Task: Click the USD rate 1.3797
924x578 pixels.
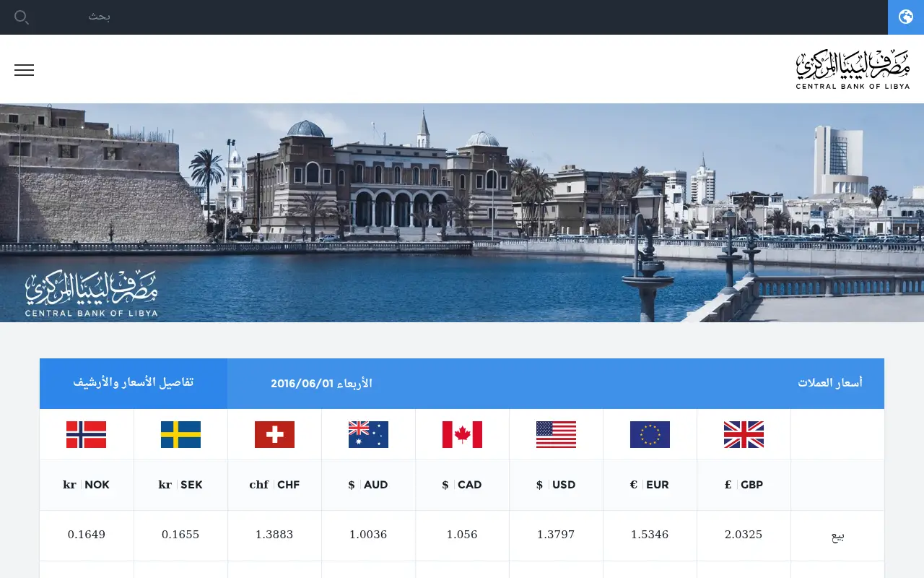Action: coord(556,535)
